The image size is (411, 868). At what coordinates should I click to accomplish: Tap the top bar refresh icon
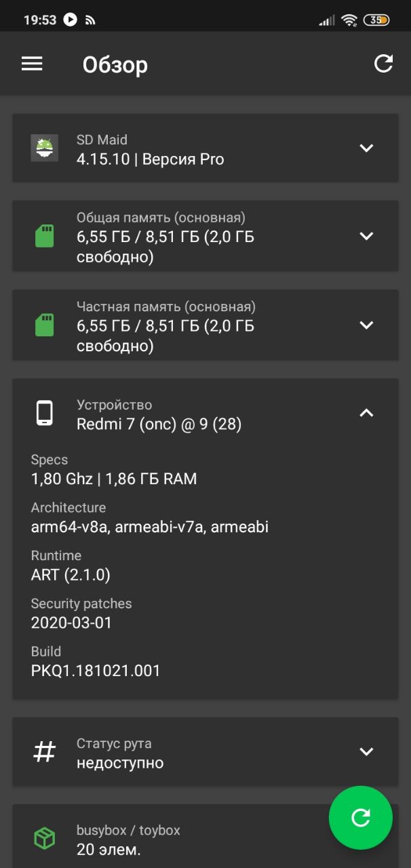click(383, 64)
